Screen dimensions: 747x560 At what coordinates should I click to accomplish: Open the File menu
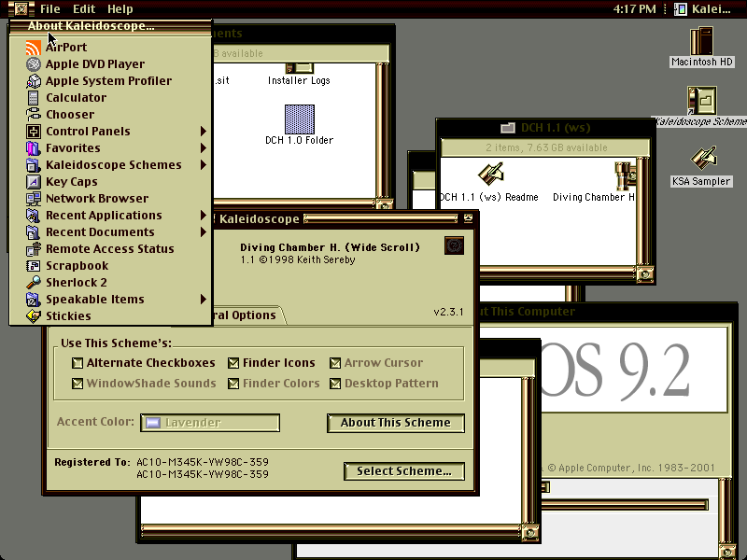(50, 8)
